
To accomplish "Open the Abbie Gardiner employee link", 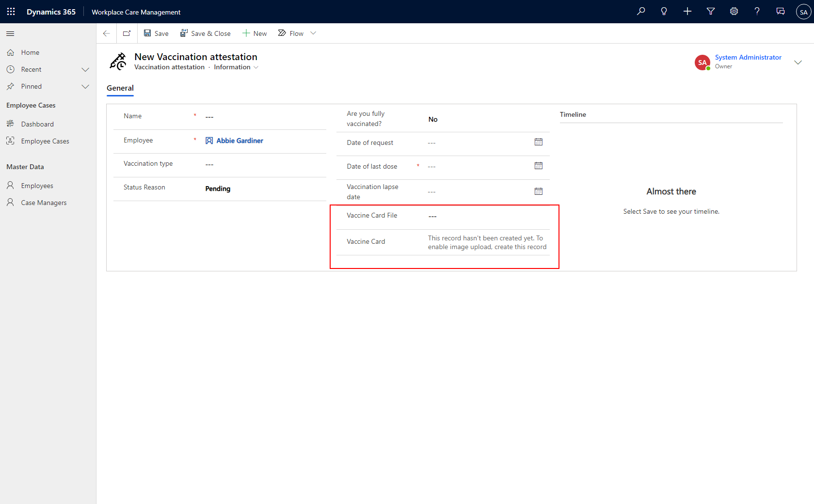I will (x=239, y=141).
